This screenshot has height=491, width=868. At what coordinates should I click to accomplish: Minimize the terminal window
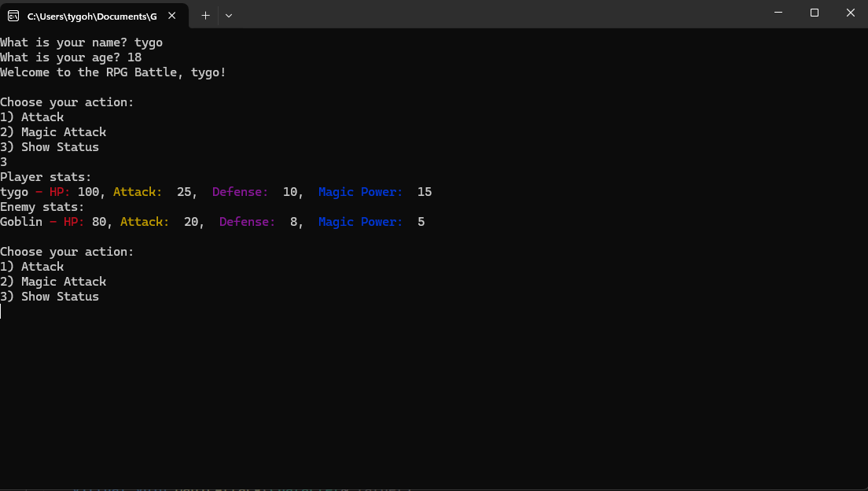778,13
